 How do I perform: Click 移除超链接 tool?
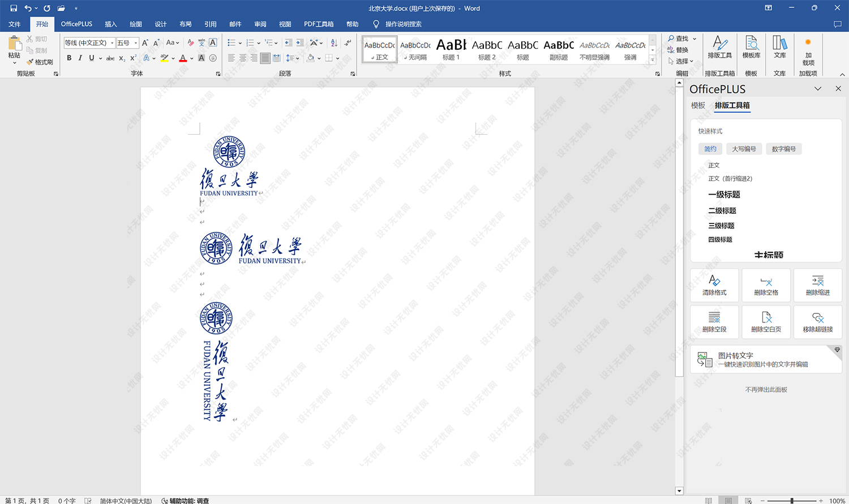(818, 321)
